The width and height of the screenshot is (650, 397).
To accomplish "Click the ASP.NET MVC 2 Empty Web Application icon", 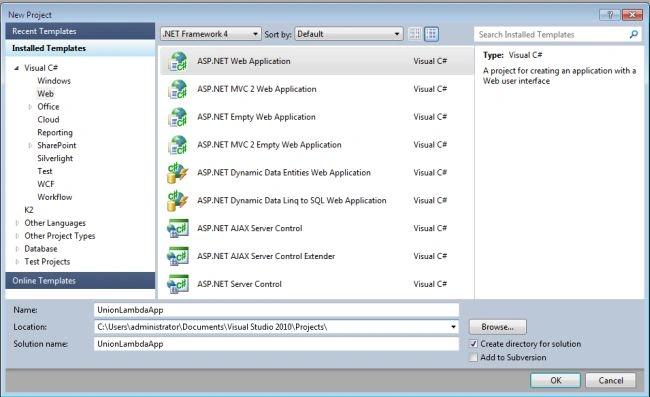I will [x=178, y=145].
